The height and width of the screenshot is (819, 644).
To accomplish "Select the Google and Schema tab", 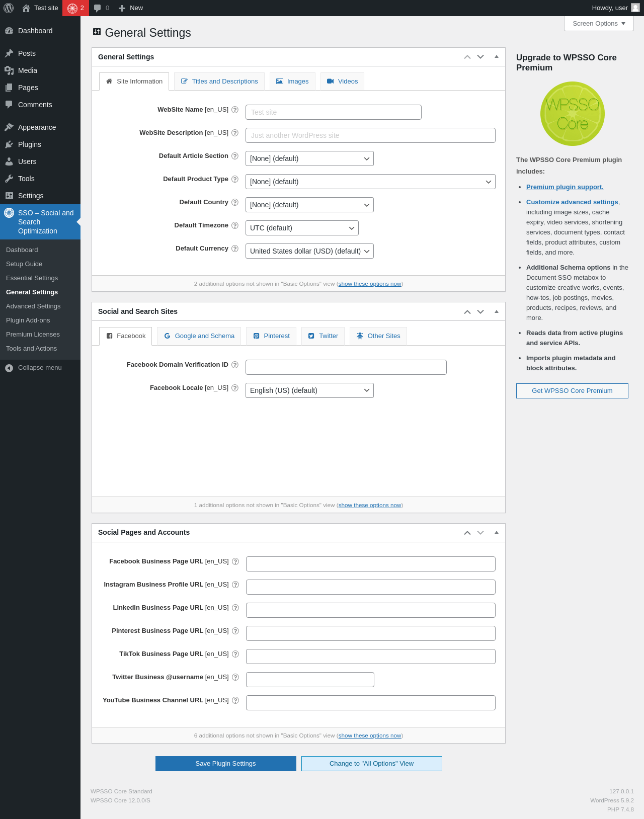I will [199, 336].
